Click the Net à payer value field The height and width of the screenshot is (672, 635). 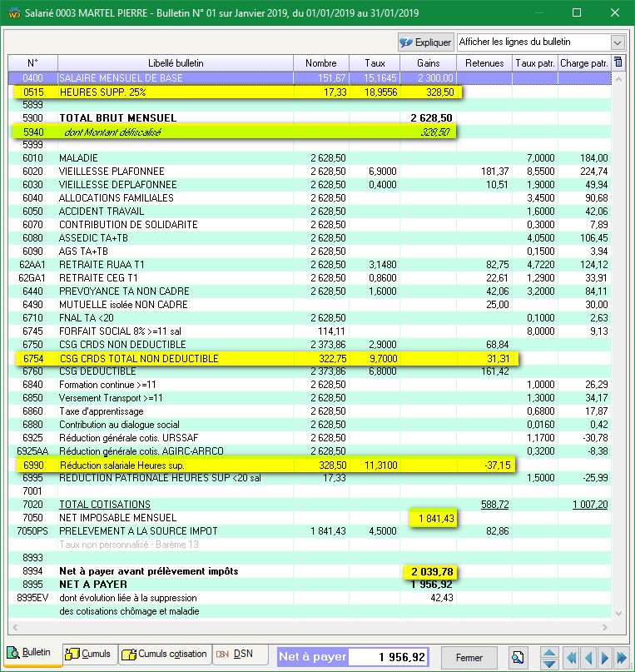[389, 656]
